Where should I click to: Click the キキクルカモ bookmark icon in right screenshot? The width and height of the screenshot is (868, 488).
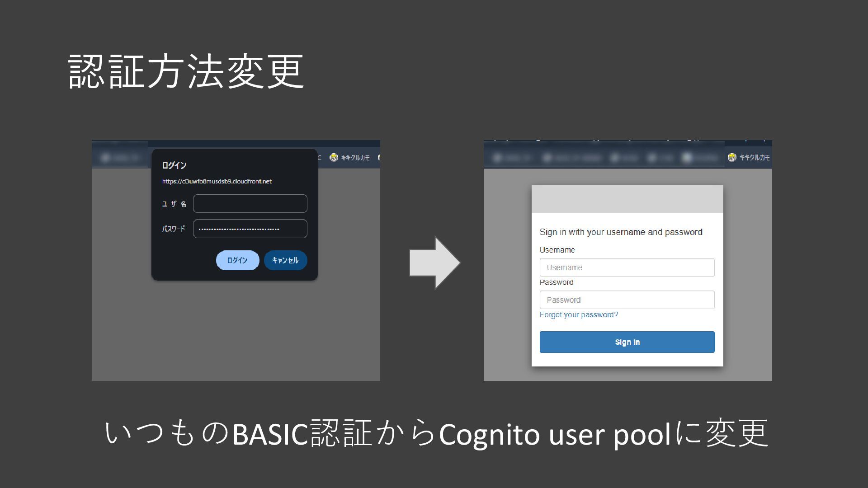pos(732,157)
